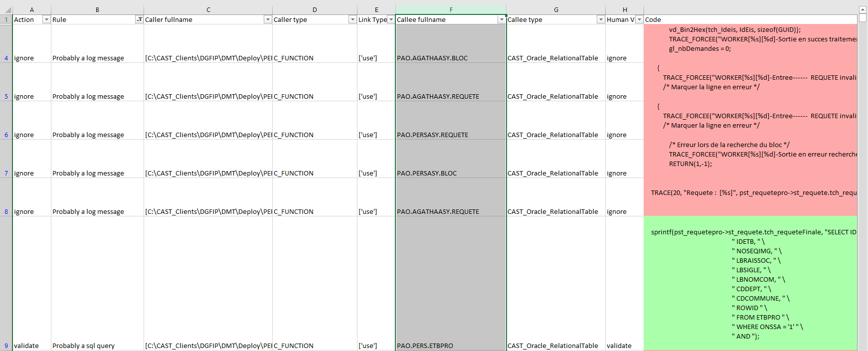The width and height of the screenshot is (868, 351).
Task: Open the Human V column filter dropdown
Action: coord(639,19)
